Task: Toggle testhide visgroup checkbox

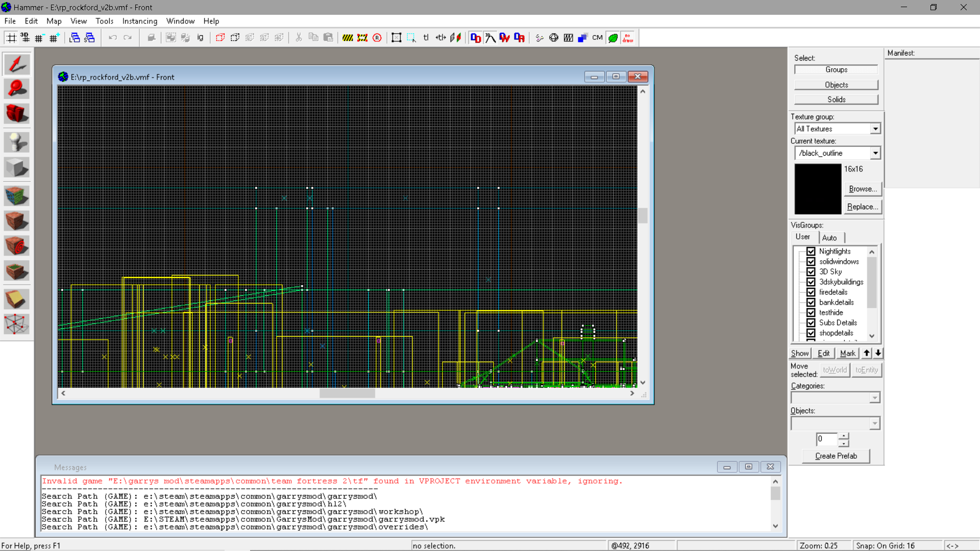Action: click(811, 313)
